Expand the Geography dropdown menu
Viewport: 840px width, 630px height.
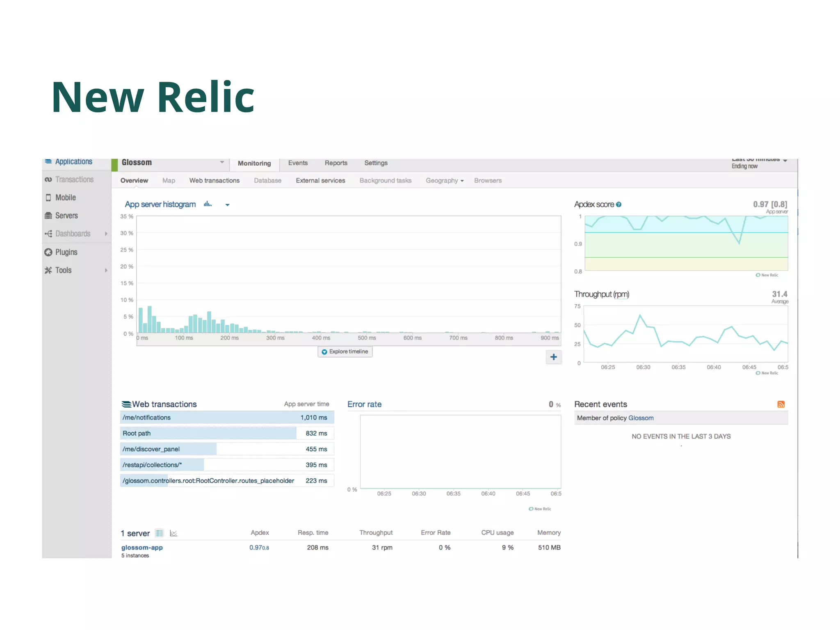pyautogui.click(x=445, y=180)
